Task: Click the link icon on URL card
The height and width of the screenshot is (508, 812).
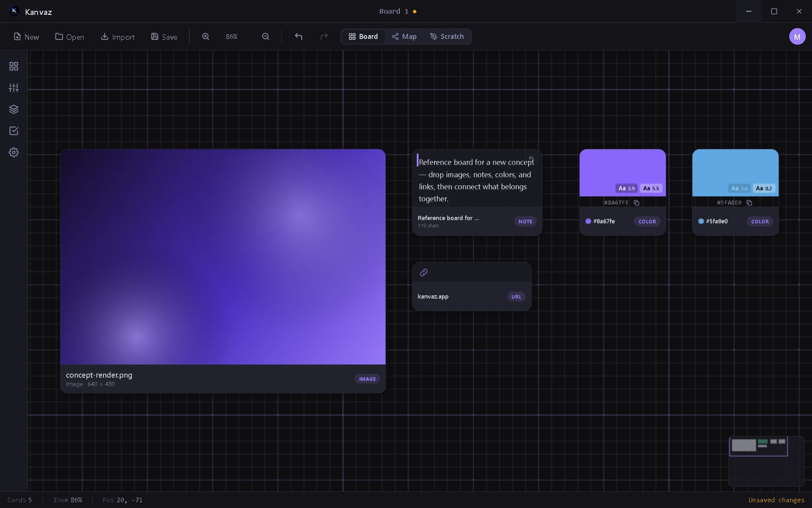Action: 423,273
